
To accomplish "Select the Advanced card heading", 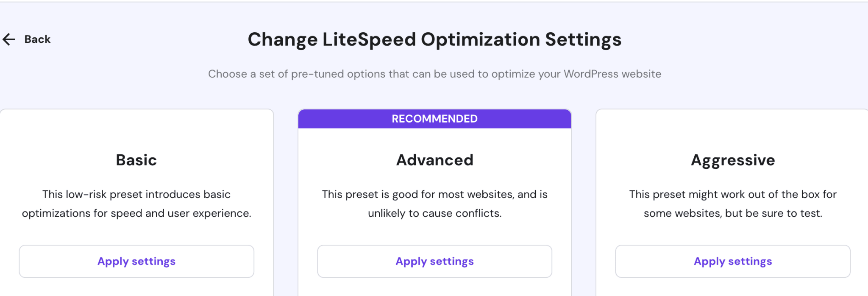I will point(434,160).
